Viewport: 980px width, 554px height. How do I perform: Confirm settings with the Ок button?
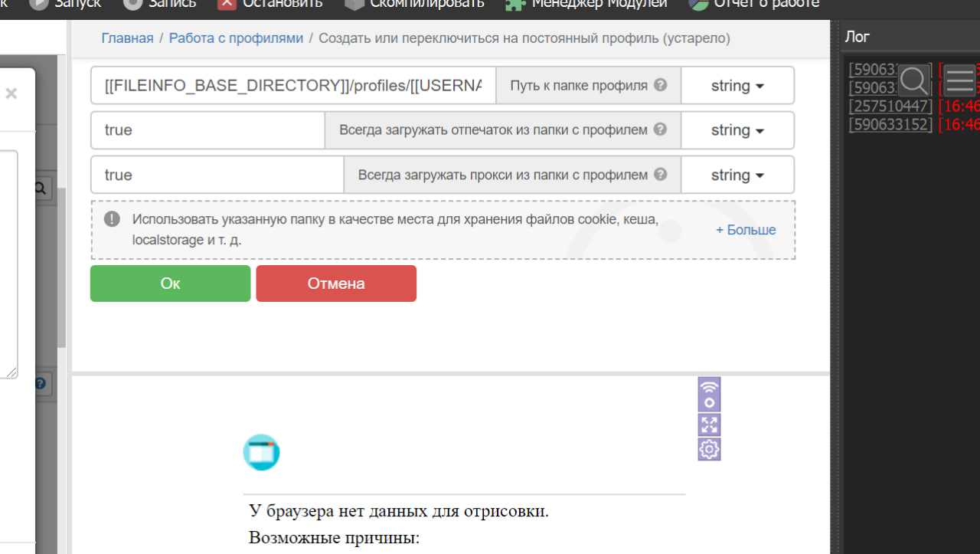coord(170,284)
